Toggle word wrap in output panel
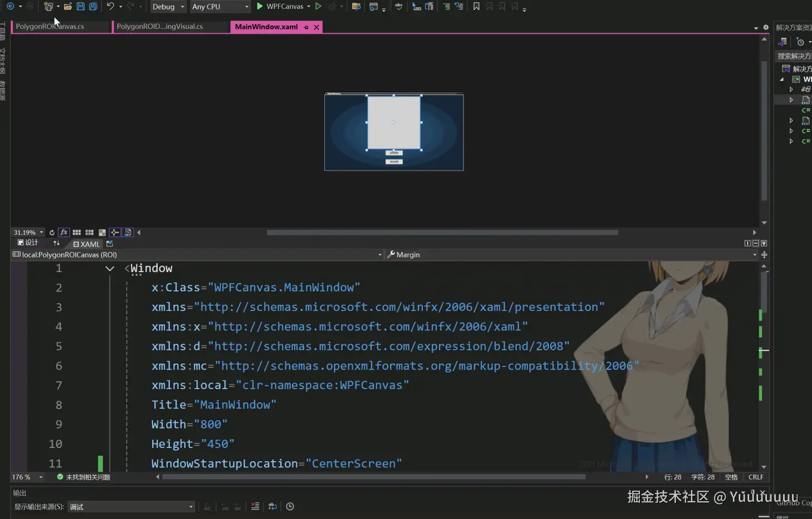812x519 pixels. click(x=273, y=506)
